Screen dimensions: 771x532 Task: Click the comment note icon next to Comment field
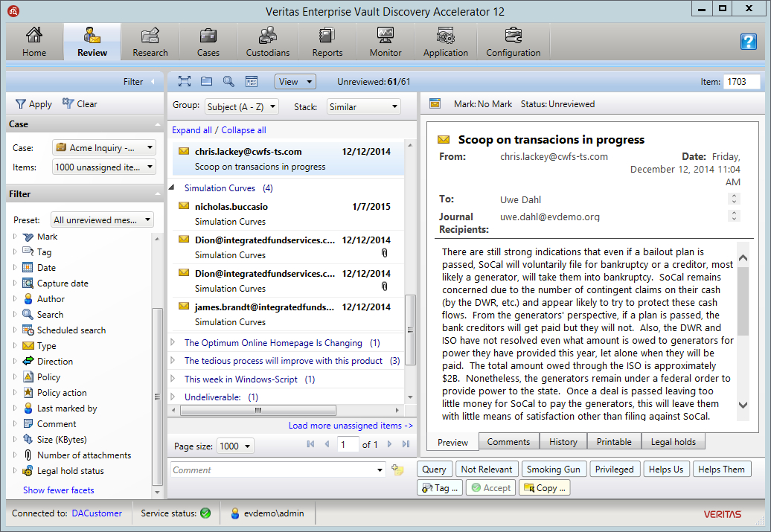coord(397,470)
